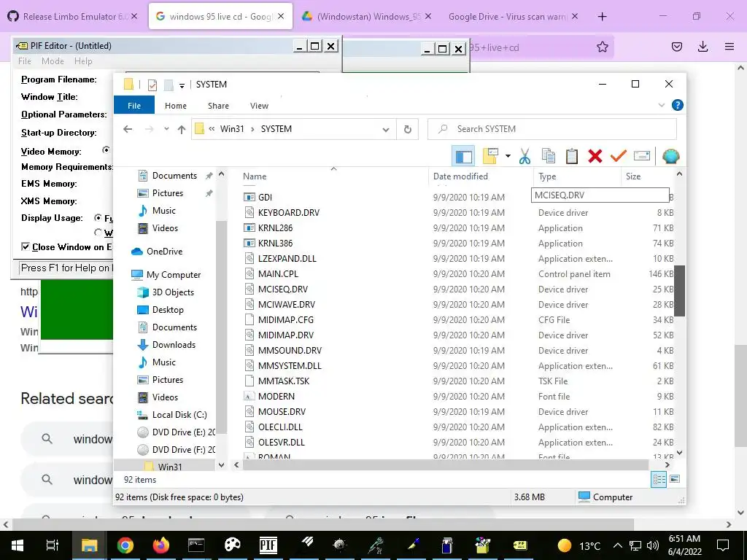Refresh the SYSTEM folder address bar

[408, 129]
